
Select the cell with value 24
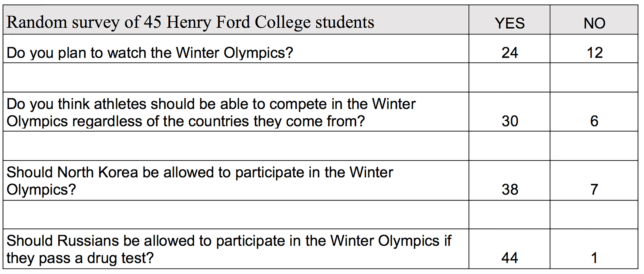pyautogui.click(x=509, y=48)
